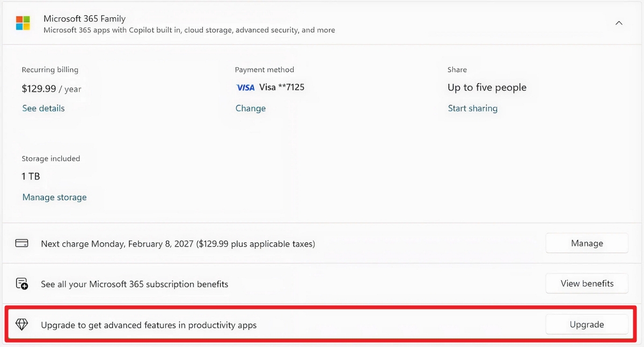This screenshot has width=644, height=347.
Task: Change the payment method
Action: coord(250,108)
